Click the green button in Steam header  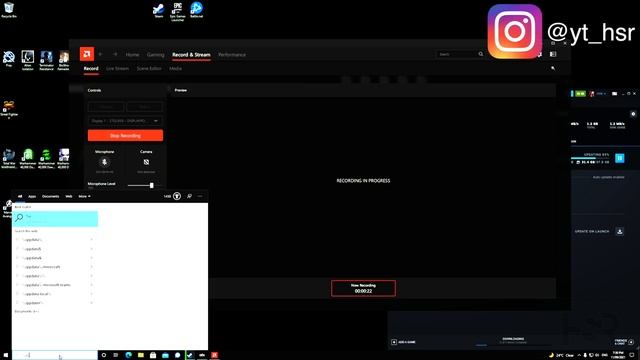[580, 94]
